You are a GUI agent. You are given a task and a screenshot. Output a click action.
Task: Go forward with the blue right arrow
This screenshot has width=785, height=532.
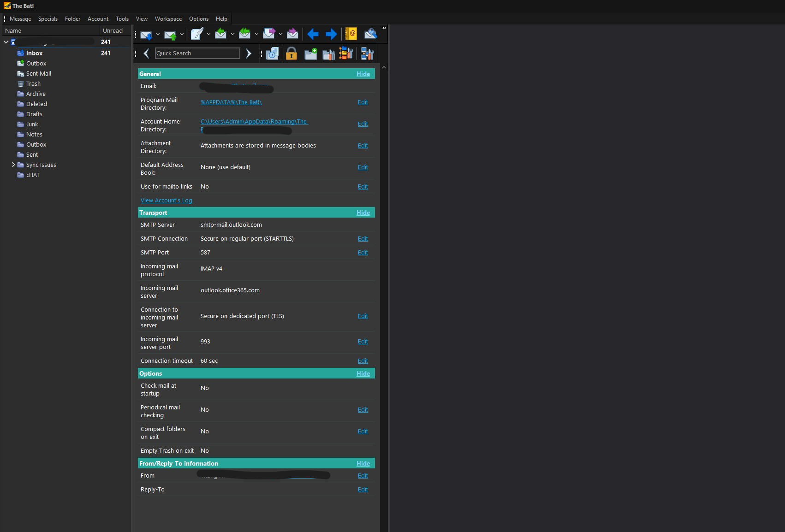(x=331, y=34)
